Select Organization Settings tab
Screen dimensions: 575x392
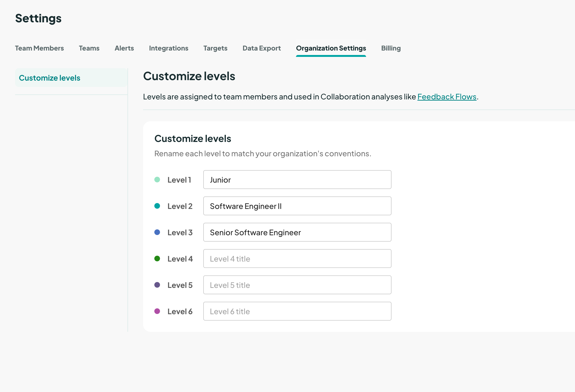[331, 48]
